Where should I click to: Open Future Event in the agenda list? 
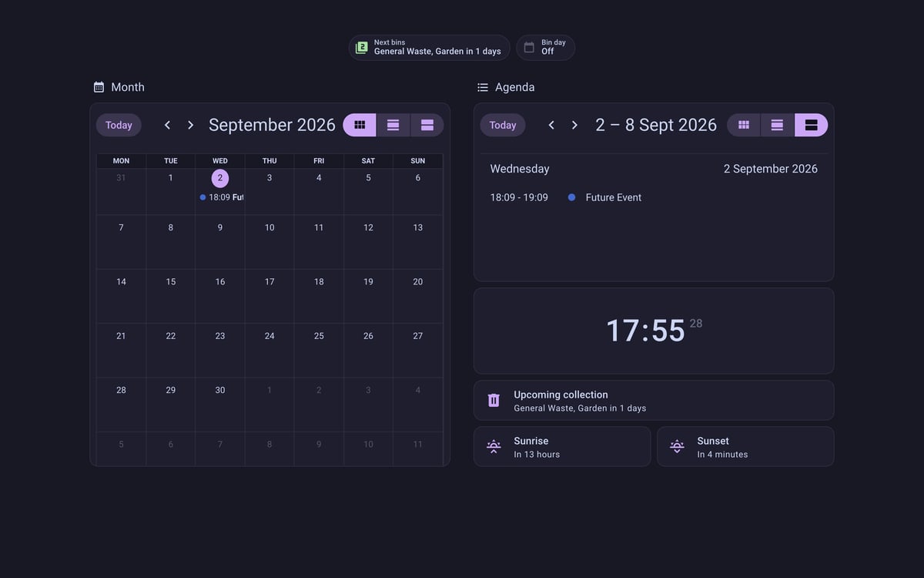[x=614, y=197]
